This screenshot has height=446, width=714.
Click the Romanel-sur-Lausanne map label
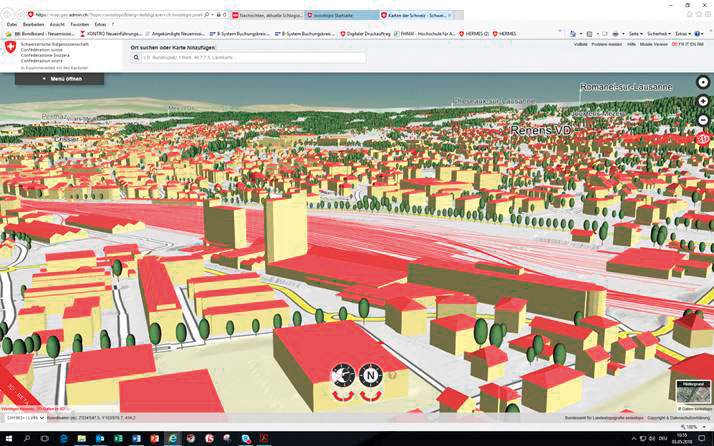pos(626,87)
